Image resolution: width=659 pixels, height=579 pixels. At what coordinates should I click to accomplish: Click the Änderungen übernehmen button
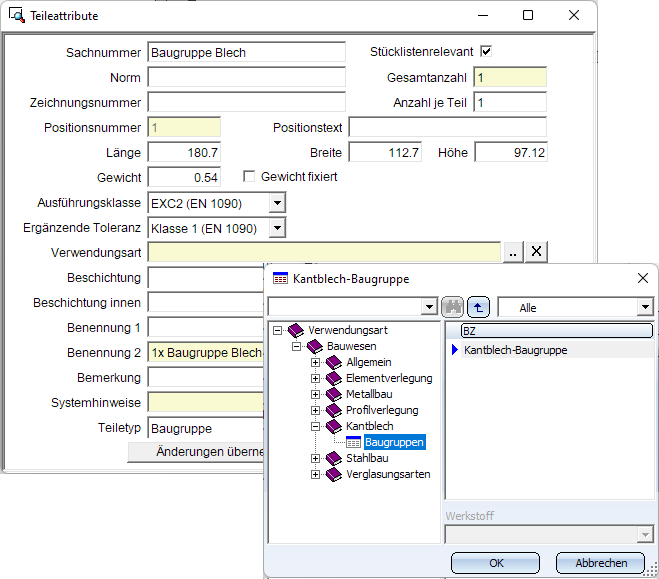[196, 452]
